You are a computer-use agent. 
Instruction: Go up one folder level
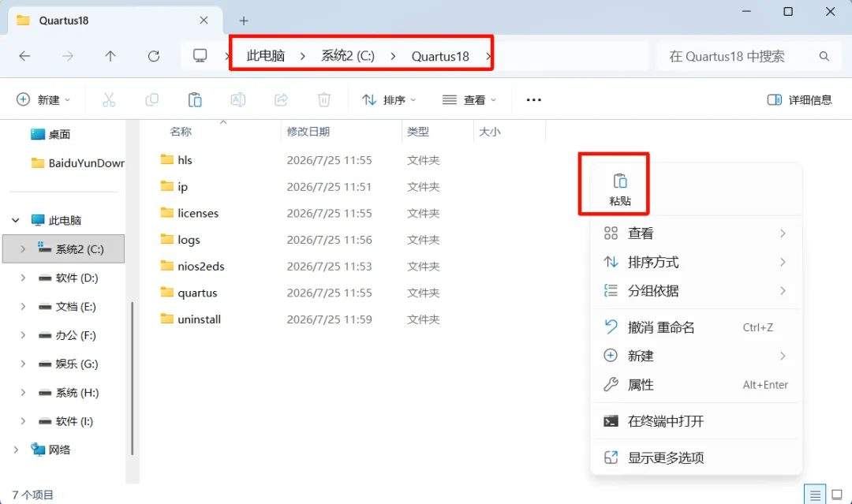pyautogui.click(x=110, y=56)
